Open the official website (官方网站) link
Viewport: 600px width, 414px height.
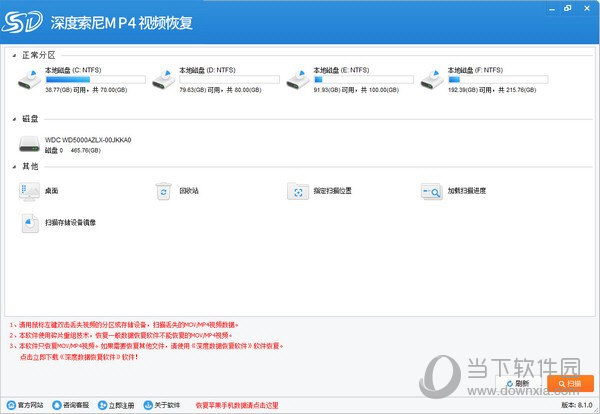24,405
